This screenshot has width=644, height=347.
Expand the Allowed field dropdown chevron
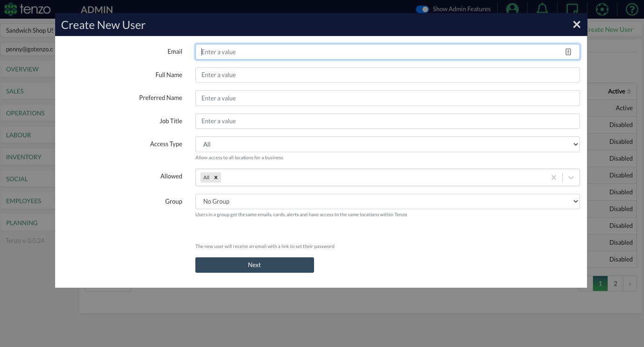(x=571, y=177)
